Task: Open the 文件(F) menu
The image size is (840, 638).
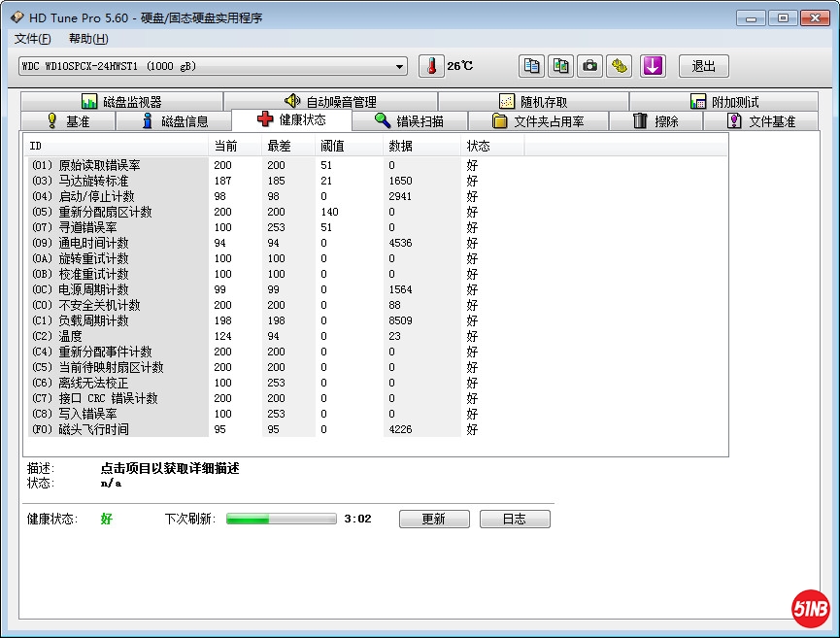Action: point(33,39)
